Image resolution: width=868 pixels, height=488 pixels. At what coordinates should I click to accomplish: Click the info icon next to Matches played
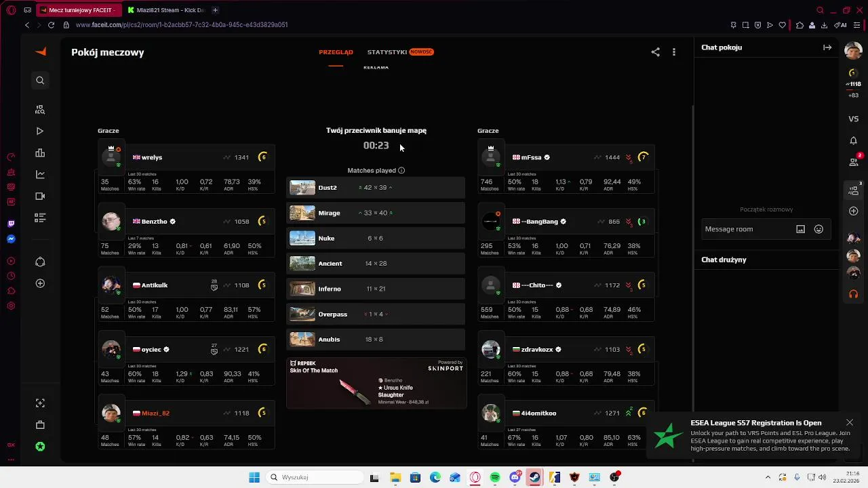click(x=401, y=171)
